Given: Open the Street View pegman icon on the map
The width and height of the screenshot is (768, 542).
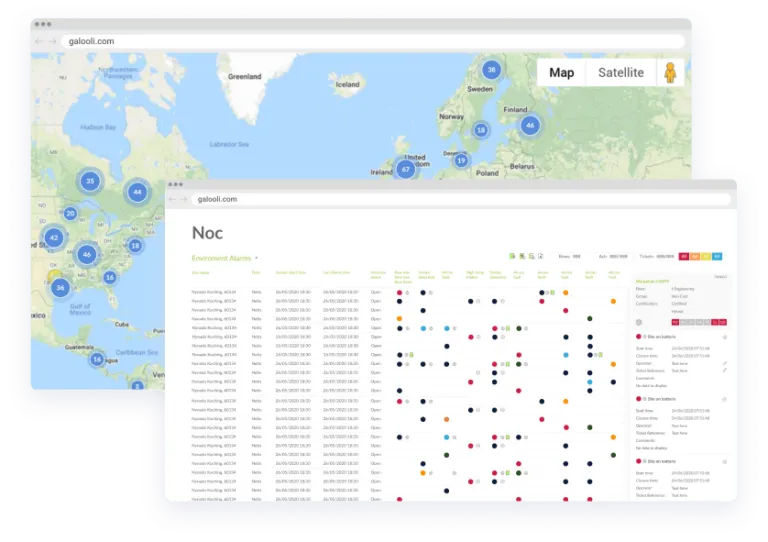Looking at the screenshot, I should pyautogui.click(x=670, y=72).
